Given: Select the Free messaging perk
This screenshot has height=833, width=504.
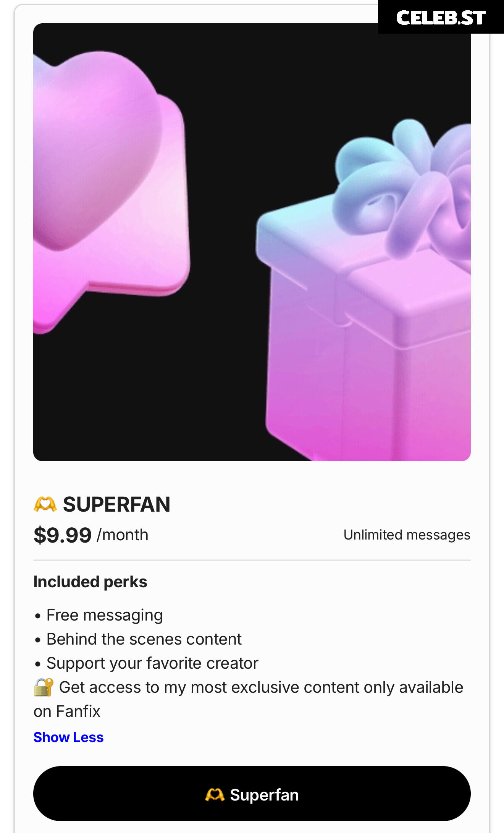Looking at the screenshot, I should click(105, 615).
